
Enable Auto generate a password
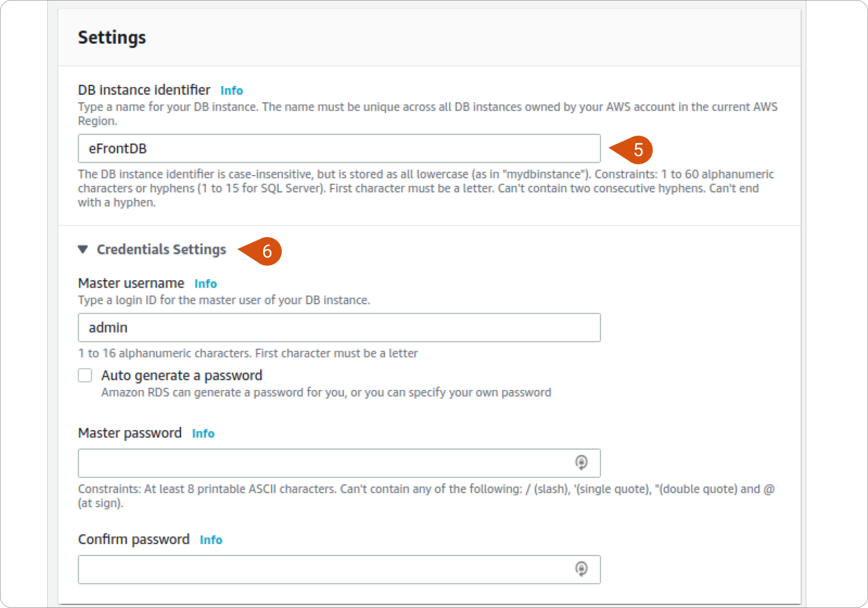(x=85, y=375)
